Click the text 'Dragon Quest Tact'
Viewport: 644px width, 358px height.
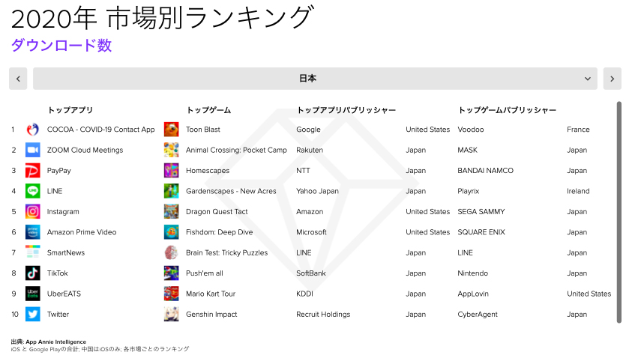click(x=217, y=212)
